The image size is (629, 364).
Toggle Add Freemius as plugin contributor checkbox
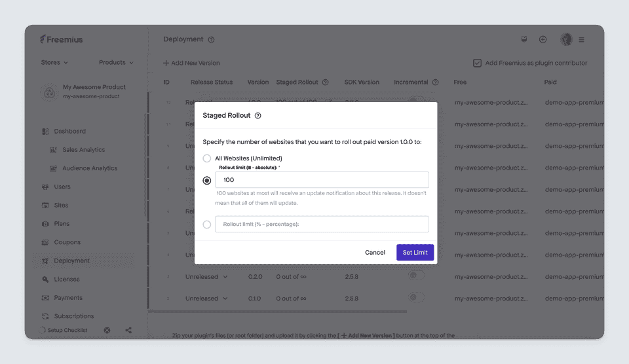478,63
